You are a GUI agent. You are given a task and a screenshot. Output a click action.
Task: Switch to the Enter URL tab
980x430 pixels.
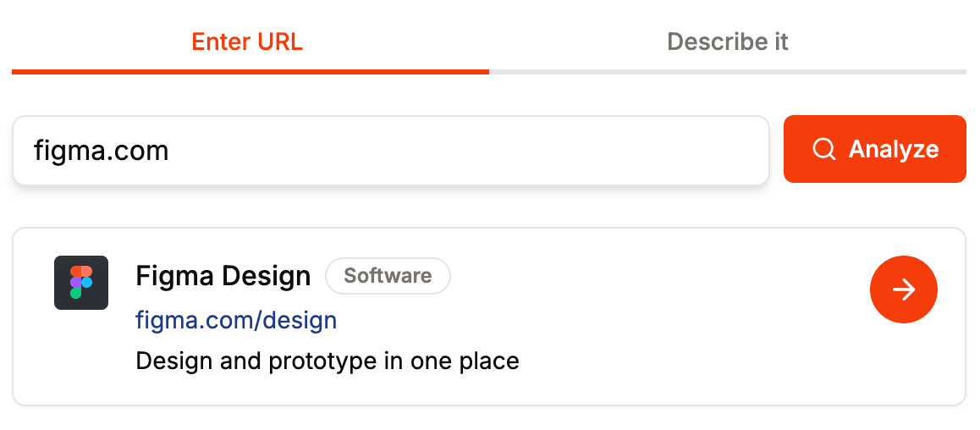point(247,41)
